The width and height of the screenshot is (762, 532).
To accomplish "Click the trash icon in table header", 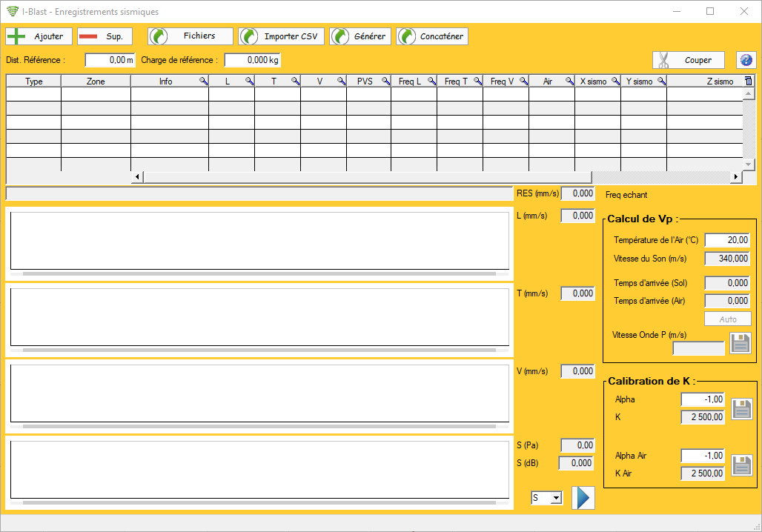I will tap(749, 81).
